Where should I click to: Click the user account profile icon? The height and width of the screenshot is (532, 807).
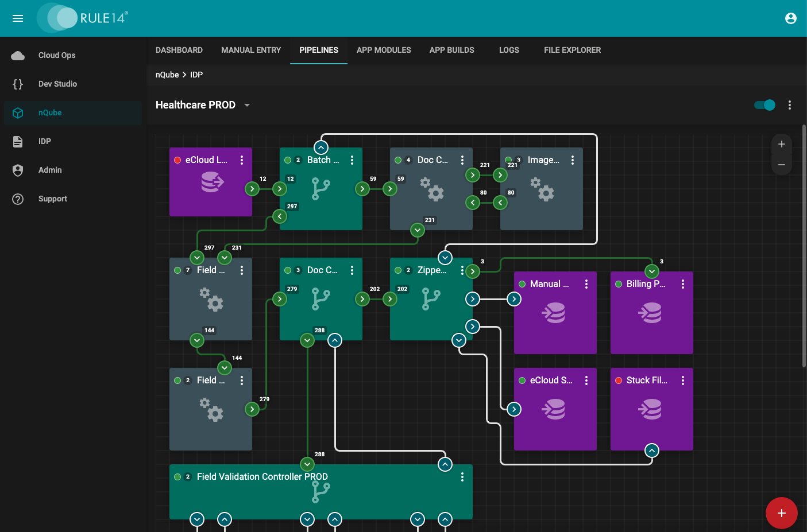click(x=790, y=18)
